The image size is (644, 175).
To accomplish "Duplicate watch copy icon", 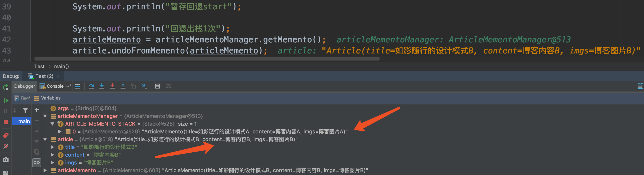I will [x=36, y=152].
